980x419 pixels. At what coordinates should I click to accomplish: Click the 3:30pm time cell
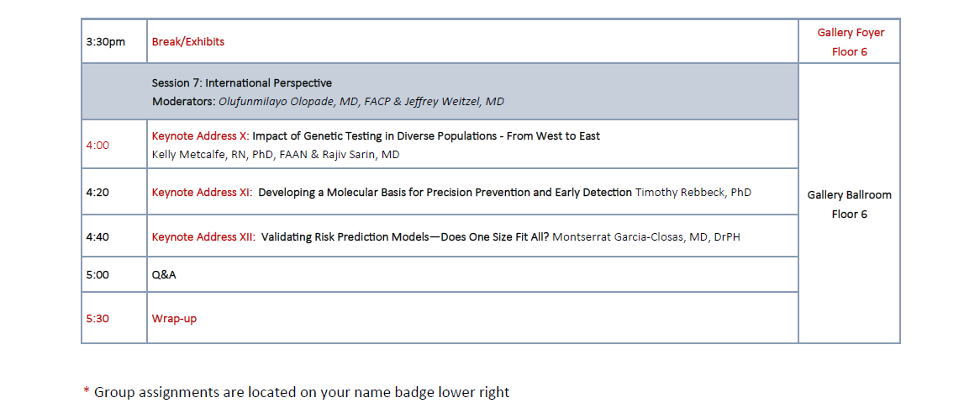click(x=105, y=42)
